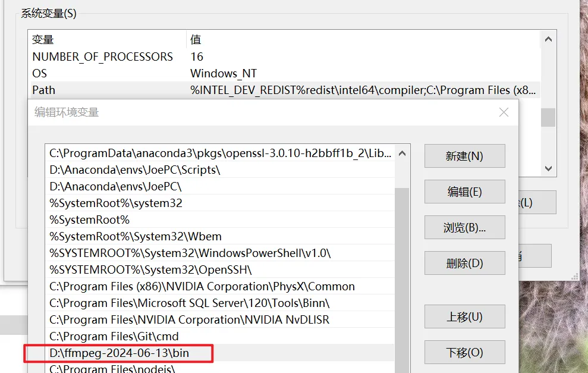The width and height of the screenshot is (588, 373).
Task: Select the OS variable row
Action: (284, 73)
